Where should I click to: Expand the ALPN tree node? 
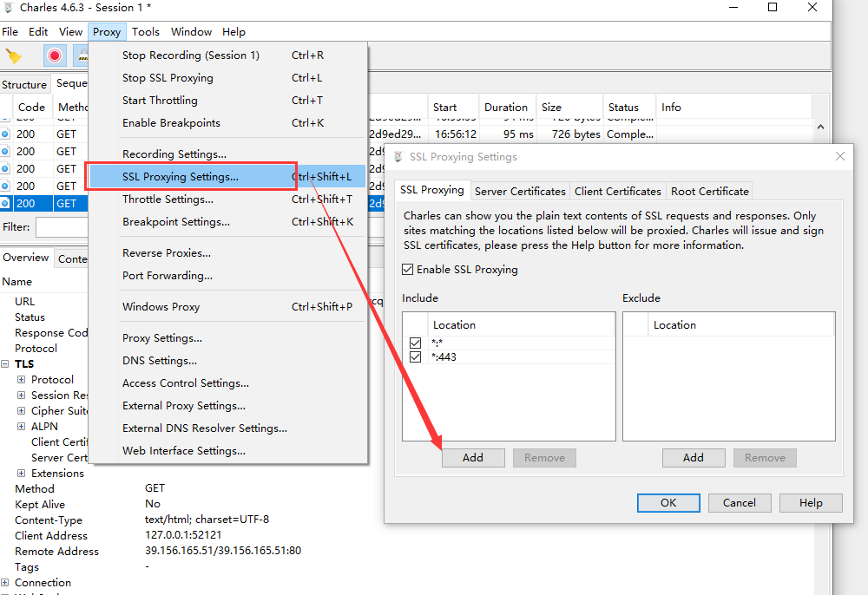point(22,427)
